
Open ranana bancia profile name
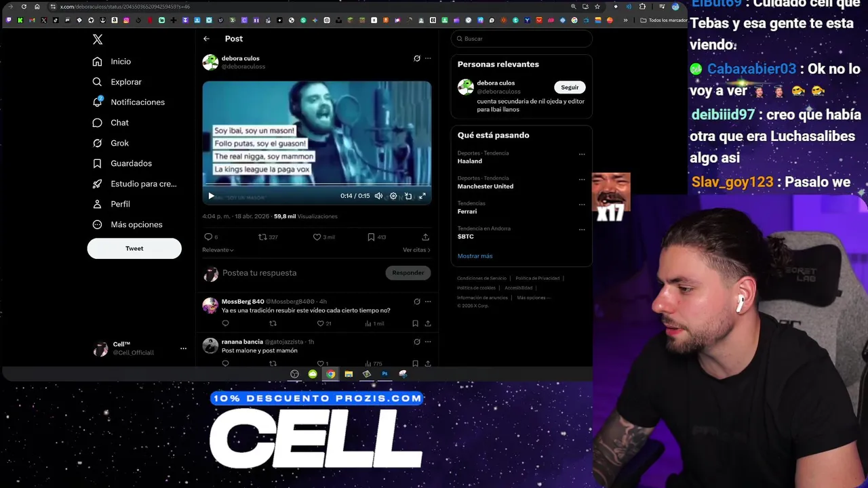coord(242,342)
